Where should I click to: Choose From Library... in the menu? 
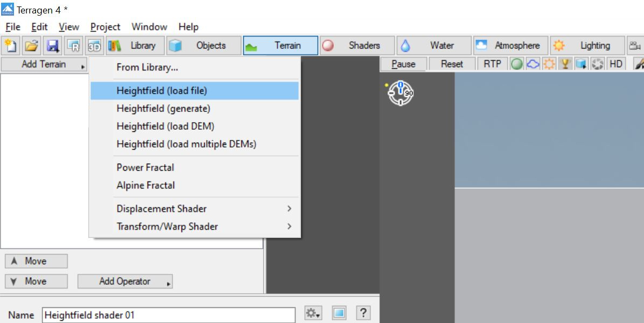click(x=195, y=68)
